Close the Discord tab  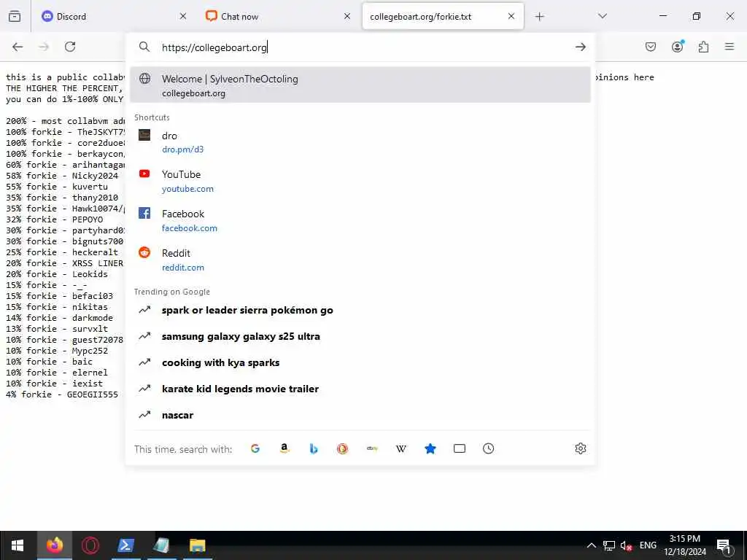[183, 16]
